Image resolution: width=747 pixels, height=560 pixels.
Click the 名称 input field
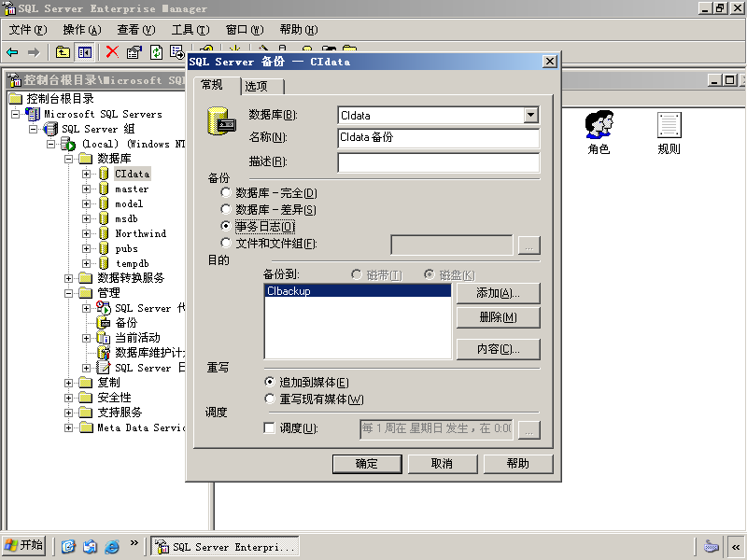click(x=438, y=138)
